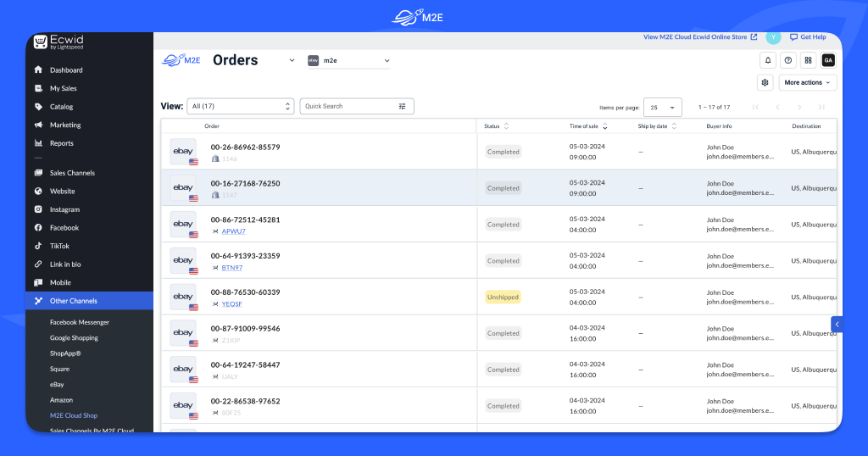Screen dimensions: 868x456
Task: Select M2E Cloud Shop in sidebar
Action: click(x=73, y=415)
